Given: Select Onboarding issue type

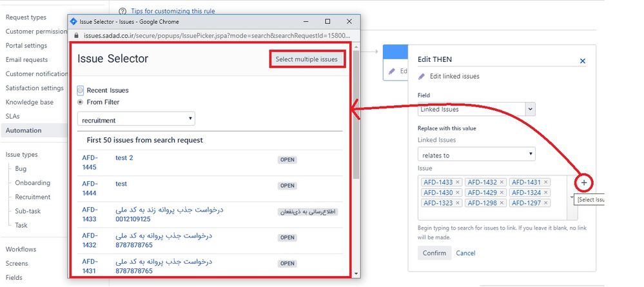Looking at the screenshot, I should click(x=33, y=183).
